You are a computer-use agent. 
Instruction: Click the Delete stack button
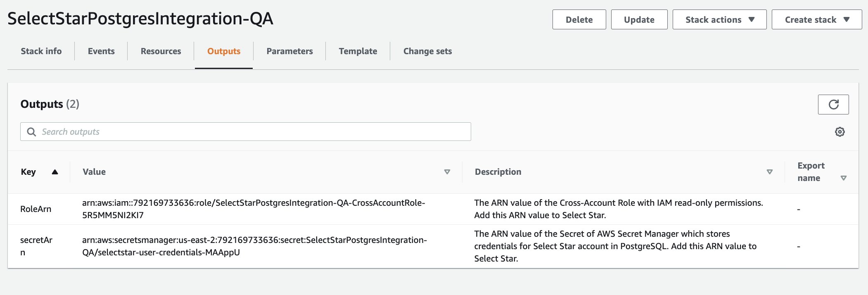click(x=579, y=20)
